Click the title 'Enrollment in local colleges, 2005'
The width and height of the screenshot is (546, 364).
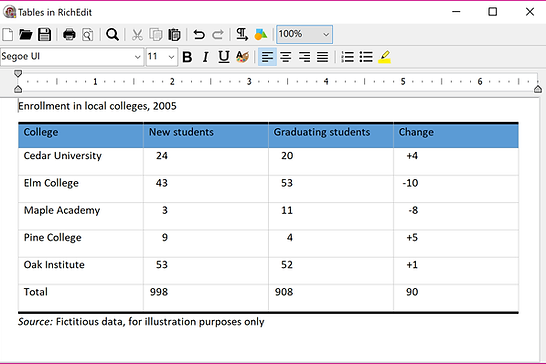pyautogui.click(x=97, y=106)
